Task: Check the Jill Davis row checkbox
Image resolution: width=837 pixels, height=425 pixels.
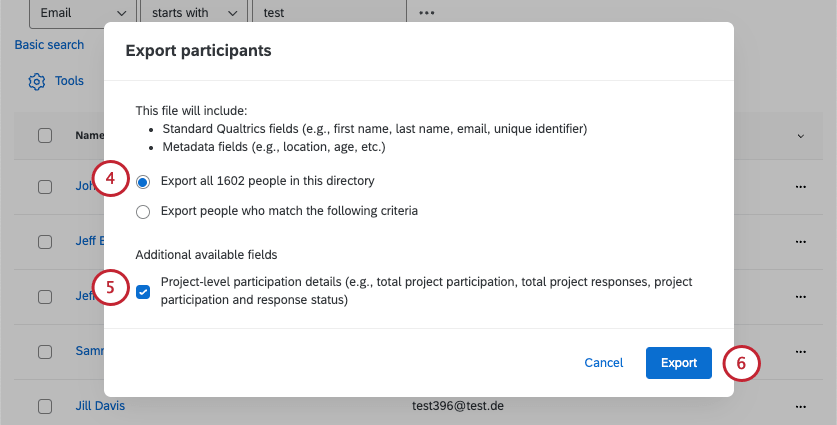Action: (45, 407)
